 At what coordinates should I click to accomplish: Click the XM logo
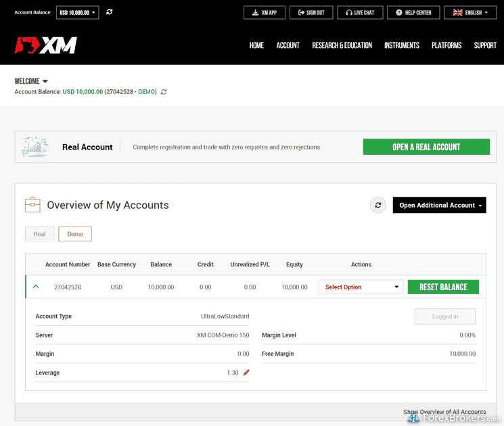tap(46, 45)
